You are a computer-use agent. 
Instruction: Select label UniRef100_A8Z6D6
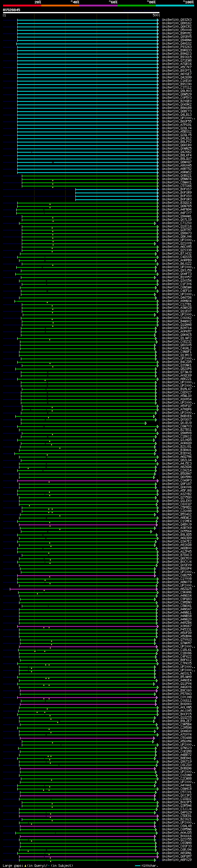click(x=177, y=467)
